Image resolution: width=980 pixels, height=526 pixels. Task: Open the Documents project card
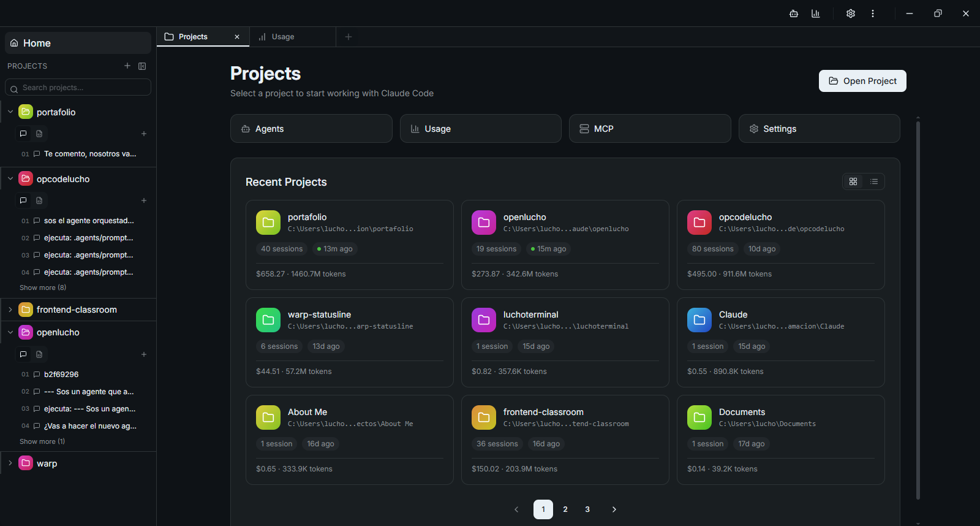click(781, 440)
